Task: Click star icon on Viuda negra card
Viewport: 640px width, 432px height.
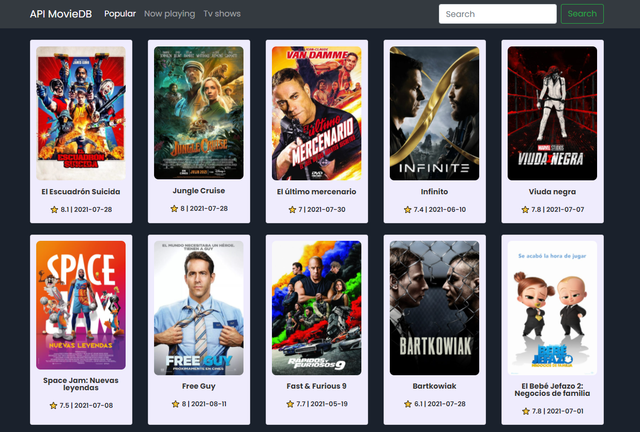Action: click(x=525, y=209)
